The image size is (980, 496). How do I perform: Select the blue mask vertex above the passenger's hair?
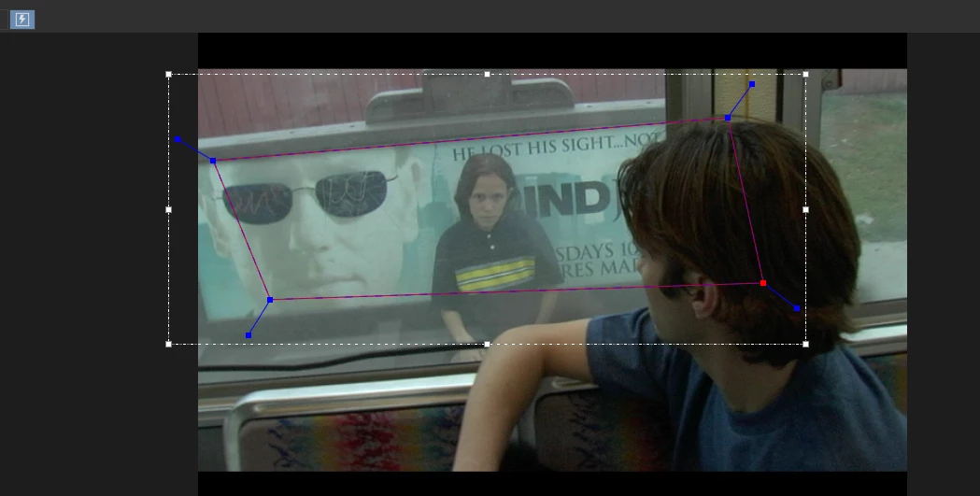pyautogui.click(x=728, y=118)
